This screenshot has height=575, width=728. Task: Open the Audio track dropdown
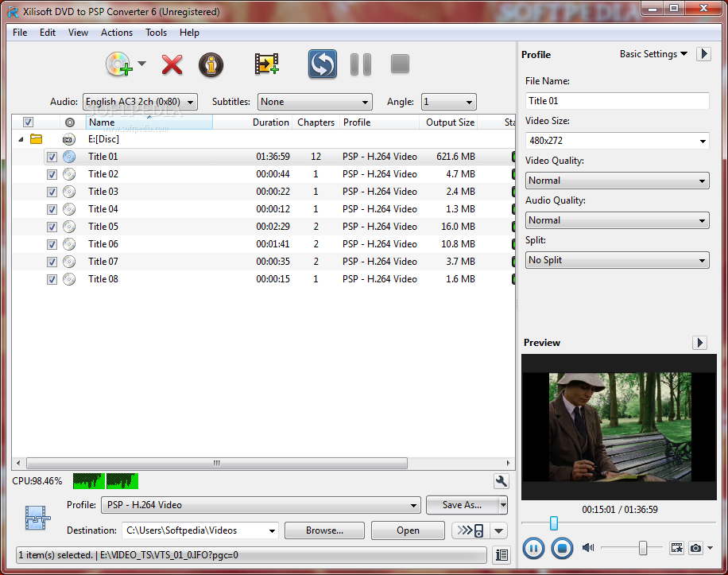pyautogui.click(x=140, y=102)
